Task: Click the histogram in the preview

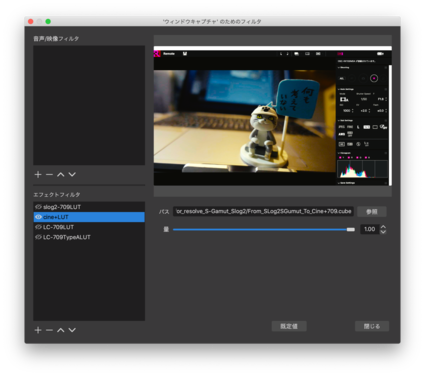Action: [x=362, y=169]
